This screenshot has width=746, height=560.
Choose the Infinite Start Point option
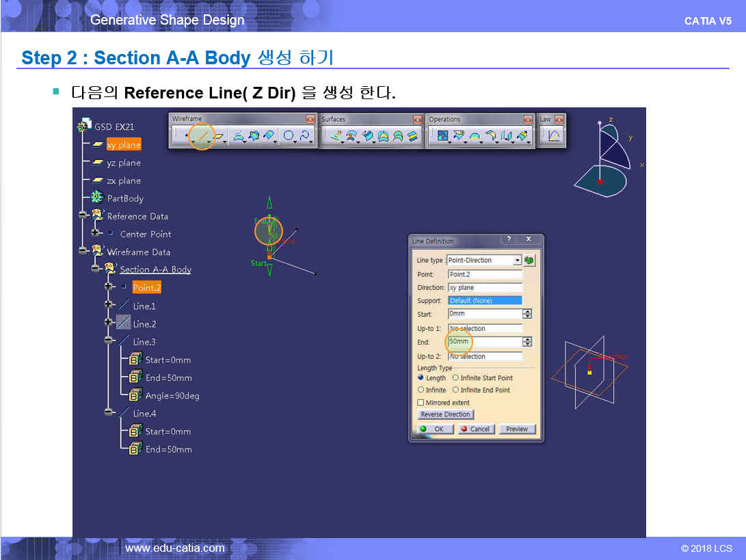[455, 378]
